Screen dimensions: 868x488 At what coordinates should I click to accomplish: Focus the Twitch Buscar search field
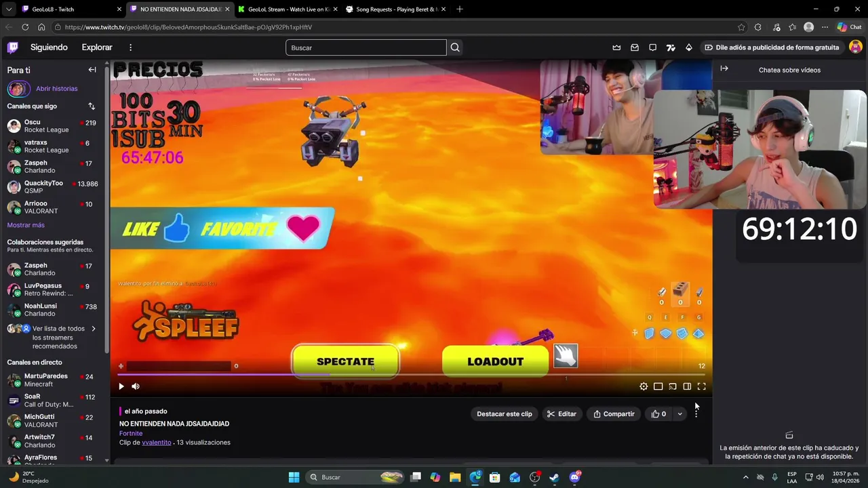366,47
